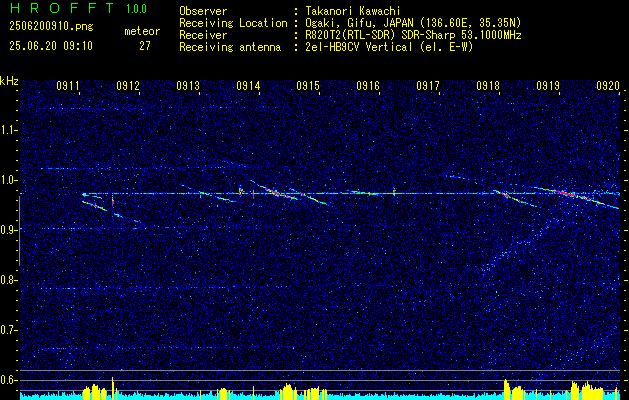The width and height of the screenshot is (629, 400).
Task: Click the 0.6 frequency axis label
Action: click(8, 380)
